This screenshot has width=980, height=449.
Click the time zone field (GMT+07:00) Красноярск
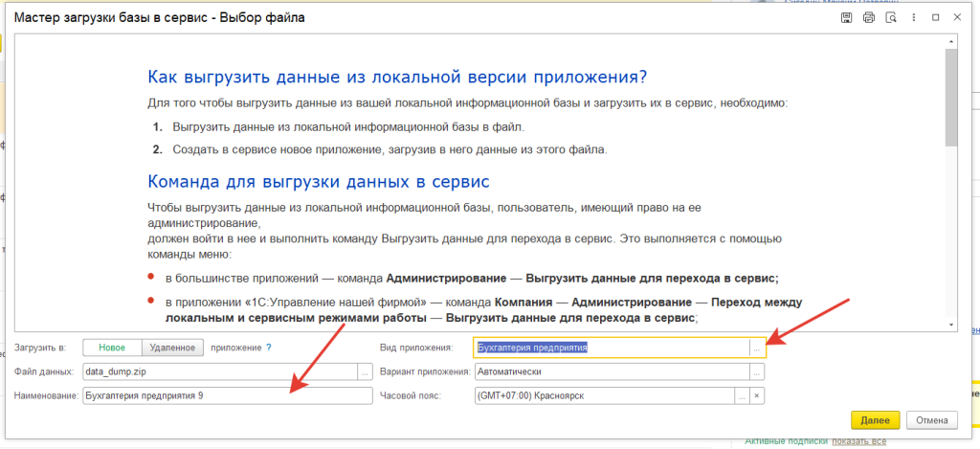(x=605, y=395)
